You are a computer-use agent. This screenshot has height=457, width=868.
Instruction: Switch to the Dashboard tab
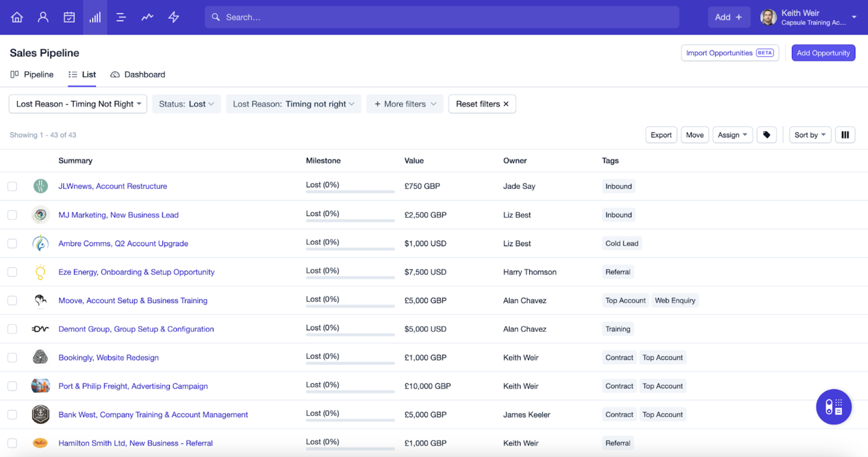(138, 75)
